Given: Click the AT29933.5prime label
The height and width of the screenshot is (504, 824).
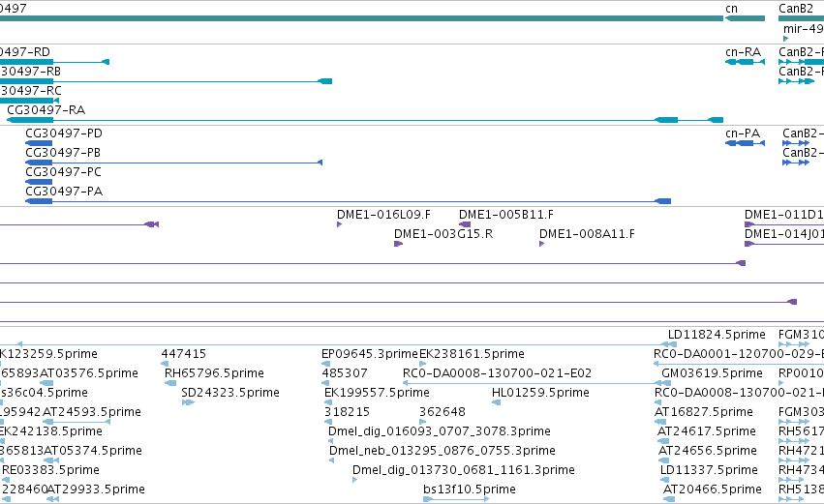Looking at the screenshot, I should pyautogui.click(x=96, y=490).
